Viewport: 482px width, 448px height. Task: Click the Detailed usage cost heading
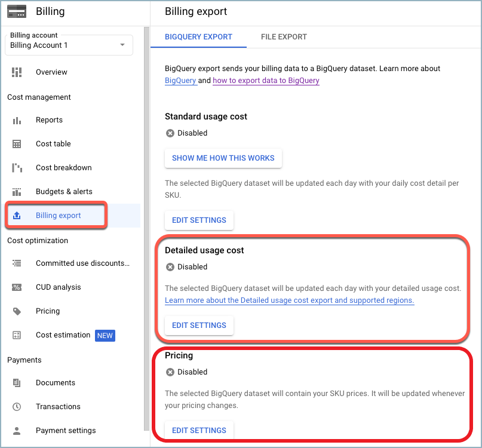204,250
